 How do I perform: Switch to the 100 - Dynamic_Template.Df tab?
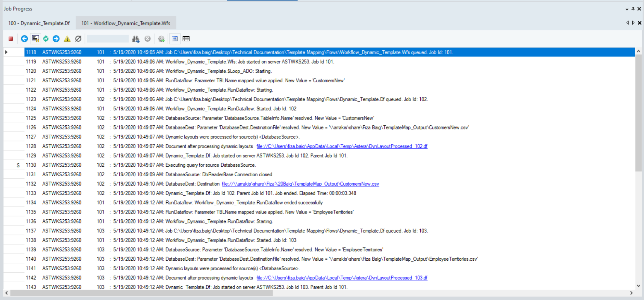click(39, 23)
